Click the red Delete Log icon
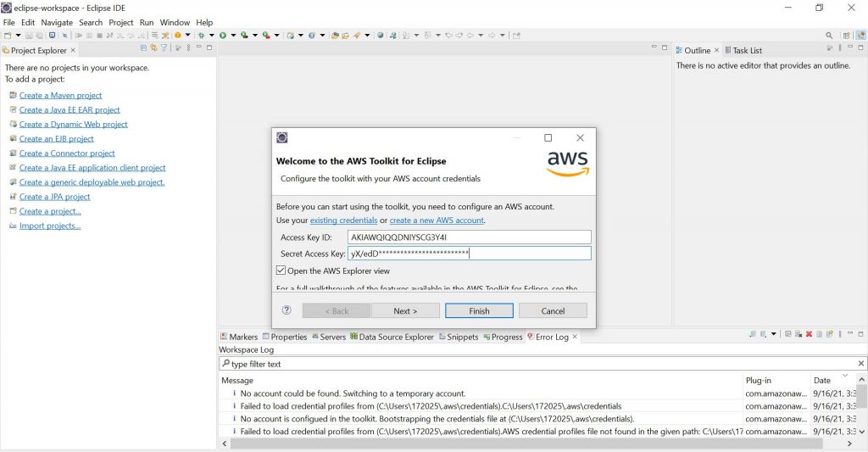This screenshot has width=868, height=452. tap(809, 334)
